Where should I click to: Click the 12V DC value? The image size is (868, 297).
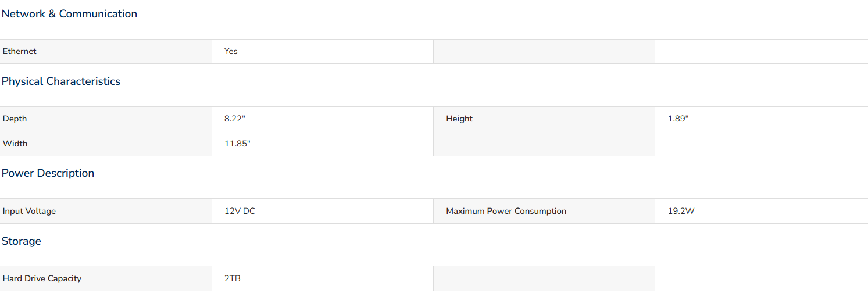pos(240,211)
